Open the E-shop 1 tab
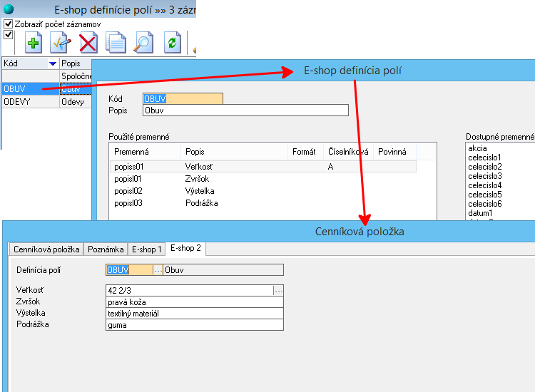This screenshot has height=392, width=535. (146, 249)
